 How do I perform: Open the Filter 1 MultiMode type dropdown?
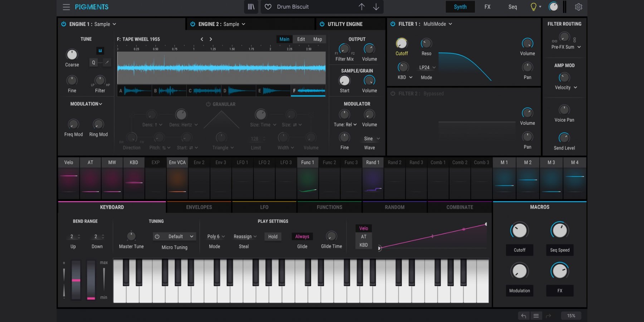coord(438,24)
